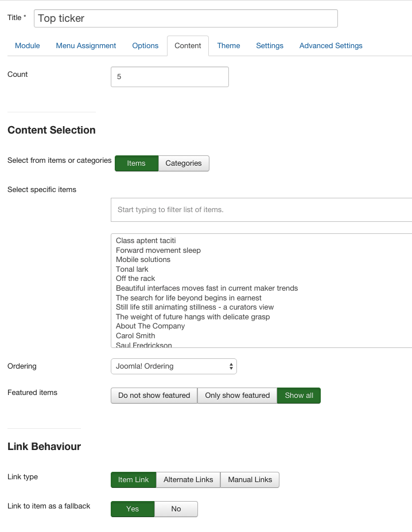The height and width of the screenshot is (532, 412).
Task: Go to the Theme tab
Action: click(228, 46)
